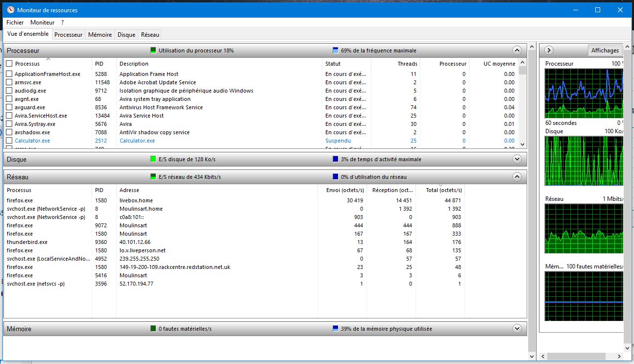The width and height of the screenshot is (634, 364).
Task: Switch to the Mémoire tab
Action: (100, 35)
